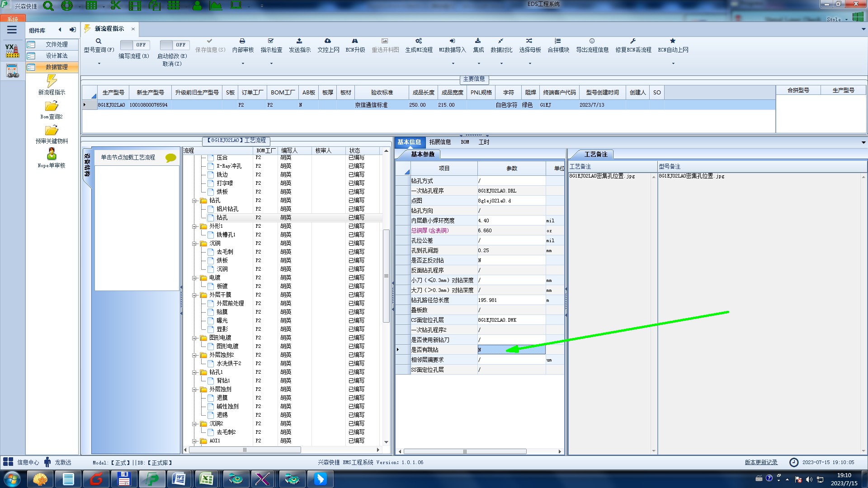Click the 发送指示 upload icon
Image resolution: width=868 pixels, height=488 pixels.
(299, 41)
